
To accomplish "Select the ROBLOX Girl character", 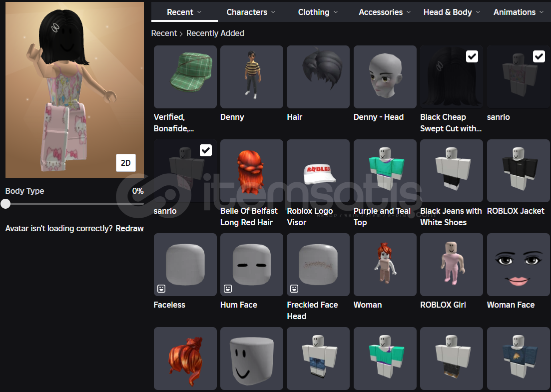I will pyautogui.click(x=451, y=265).
